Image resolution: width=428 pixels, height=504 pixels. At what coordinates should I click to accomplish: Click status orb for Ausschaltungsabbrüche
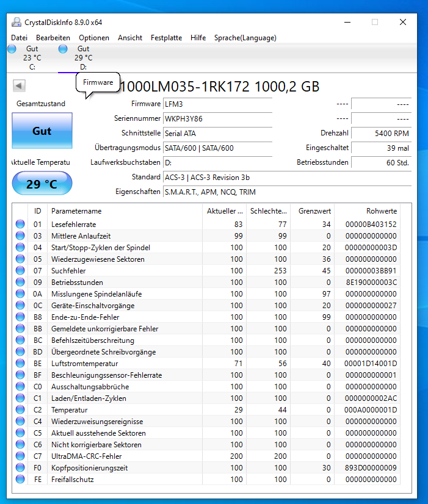click(x=20, y=386)
